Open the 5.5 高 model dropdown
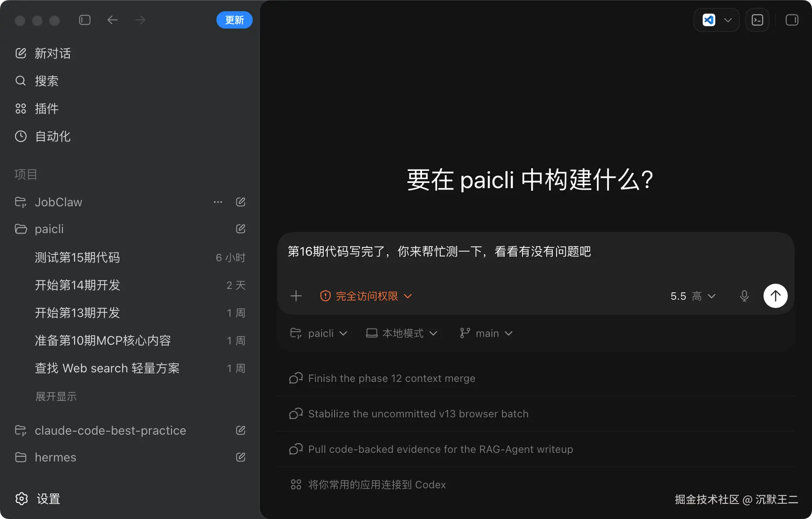The width and height of the screenshot is (812, 519). [693, 296]
